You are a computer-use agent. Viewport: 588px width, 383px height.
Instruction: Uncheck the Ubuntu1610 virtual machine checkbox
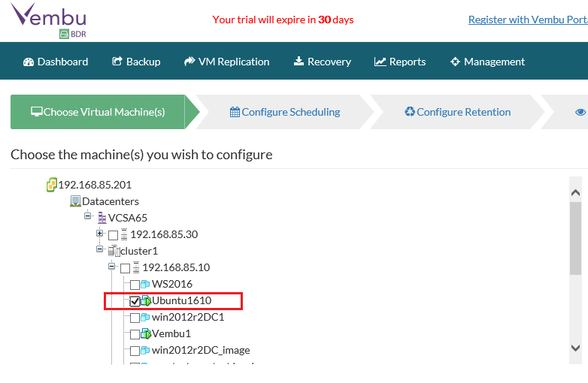point(135,301)
